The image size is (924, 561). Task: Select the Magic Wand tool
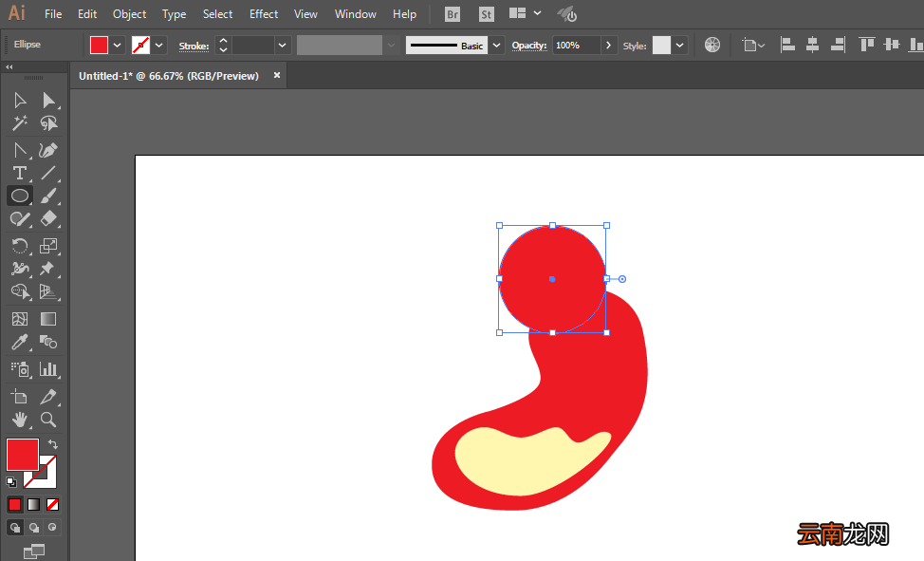click(19, 123)
